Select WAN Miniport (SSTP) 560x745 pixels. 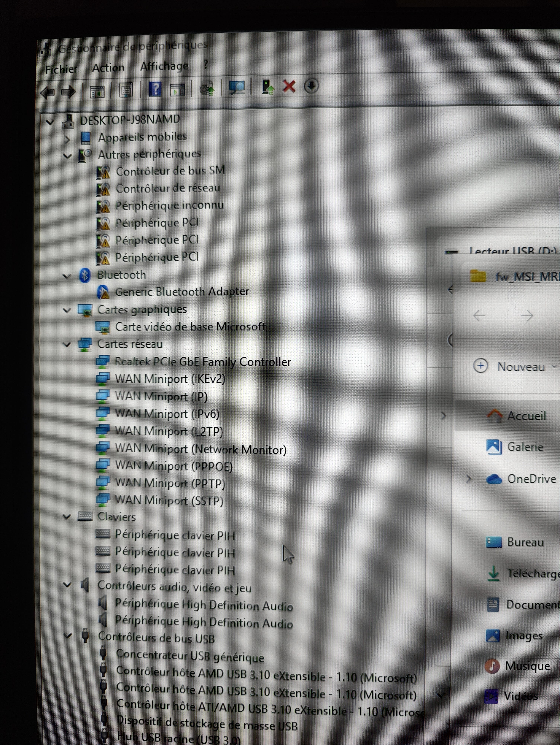coord(169,500)
